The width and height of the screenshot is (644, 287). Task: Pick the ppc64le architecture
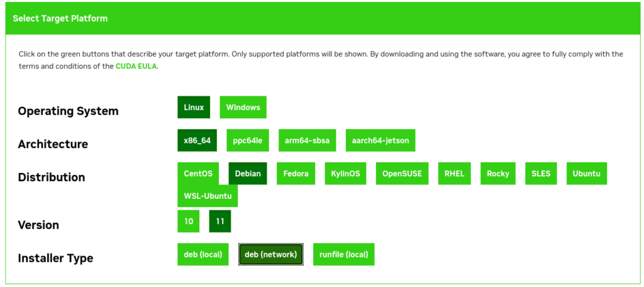click(248, 140)
